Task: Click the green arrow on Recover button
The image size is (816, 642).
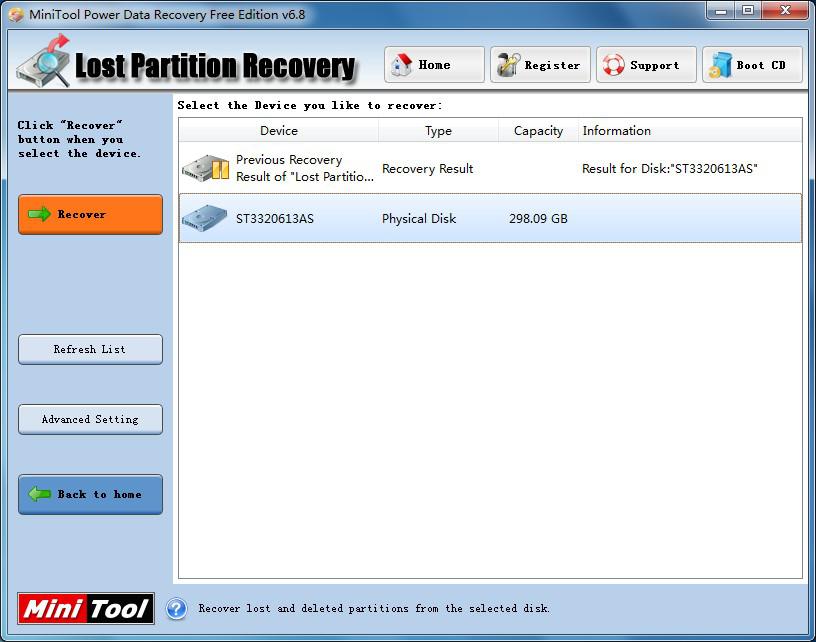Action: point(39,214)
